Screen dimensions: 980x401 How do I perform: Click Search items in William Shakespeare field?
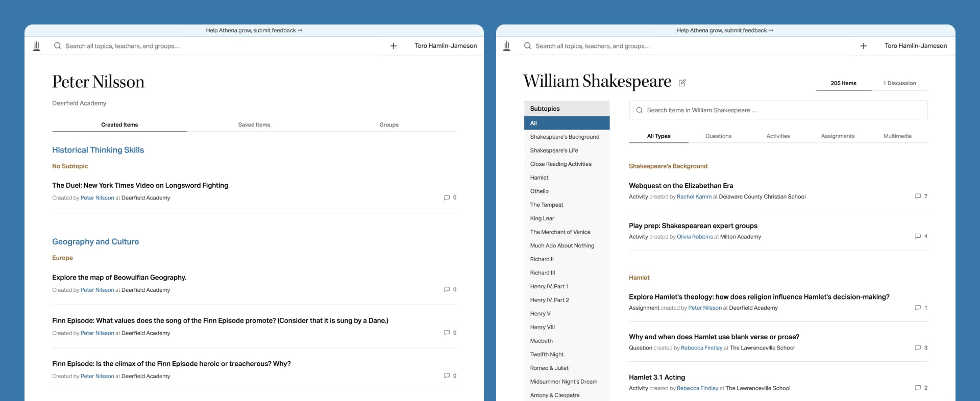[778, 110]
